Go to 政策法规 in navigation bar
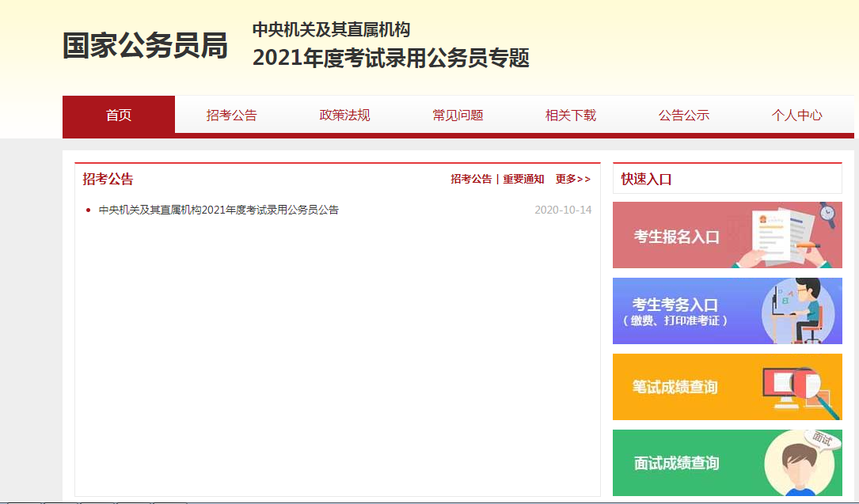Viewport: 859px width, 504px height. [x=344, y=116]
